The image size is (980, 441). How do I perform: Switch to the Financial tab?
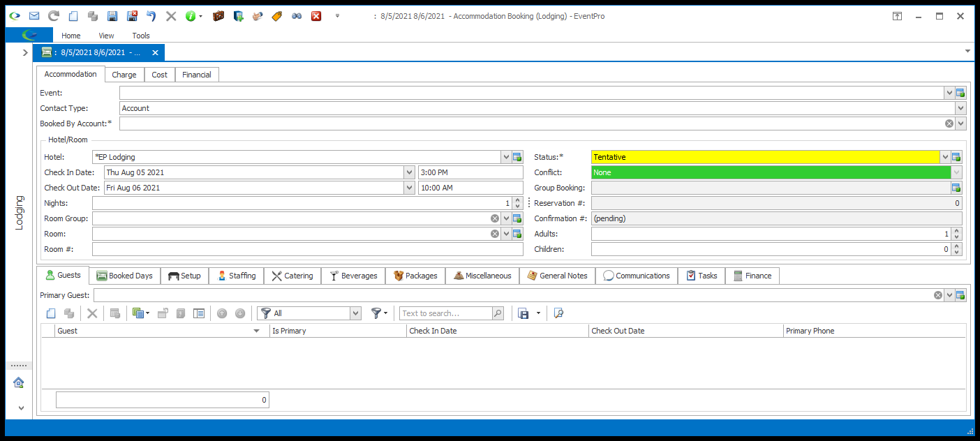pyautogui.click(x=197, y=75)
